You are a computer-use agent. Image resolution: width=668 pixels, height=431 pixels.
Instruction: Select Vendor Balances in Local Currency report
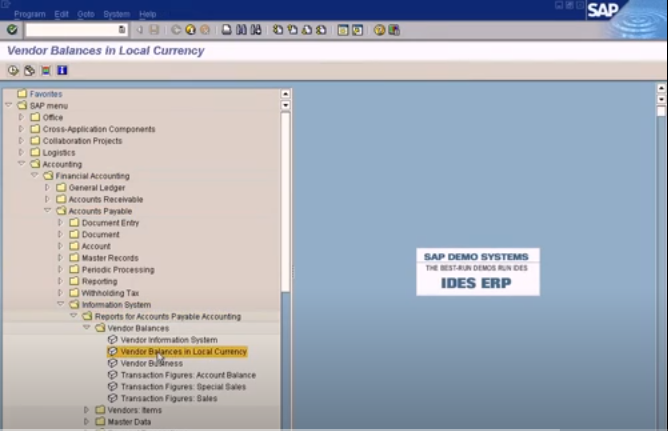click(184, 351)
